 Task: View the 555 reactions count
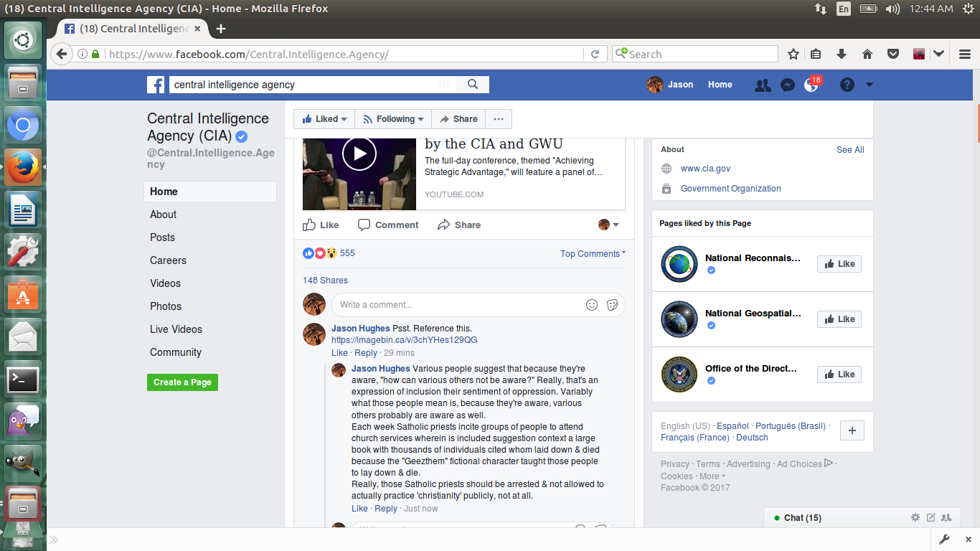(347, 253)
